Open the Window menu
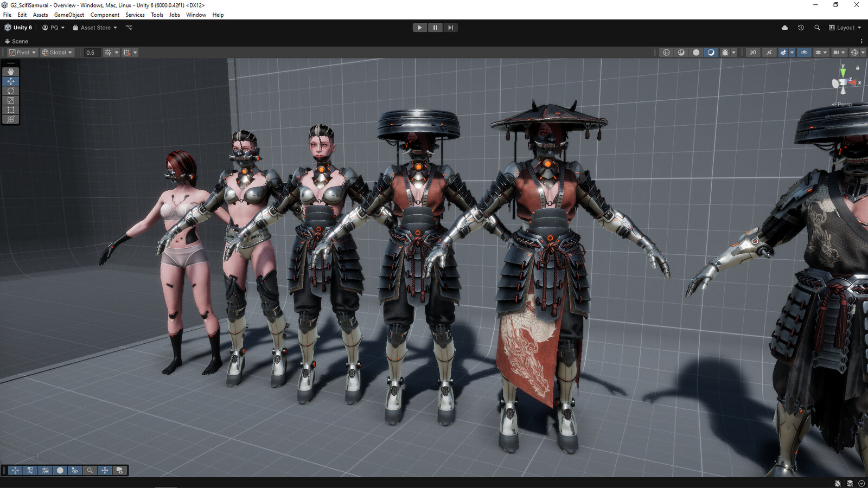 (196, 15)
